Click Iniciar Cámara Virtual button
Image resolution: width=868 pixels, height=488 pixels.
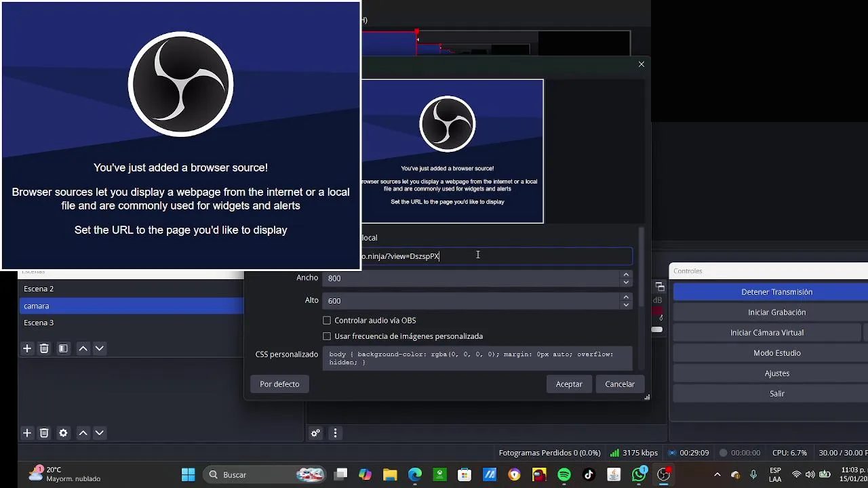tap(767, 333)
